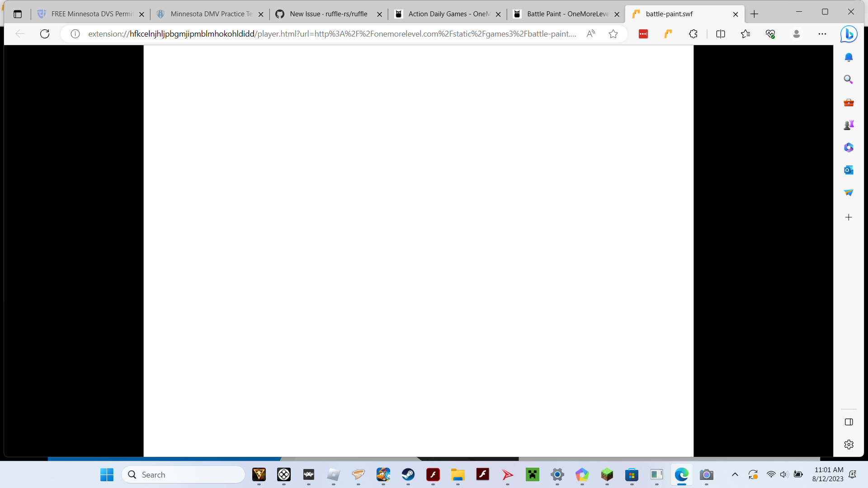Image resolution: width=868 pixels, height=488 pixels.
Task: Toggle read aloud for this page
Action: pyautogui.click(x=591, y=33)
